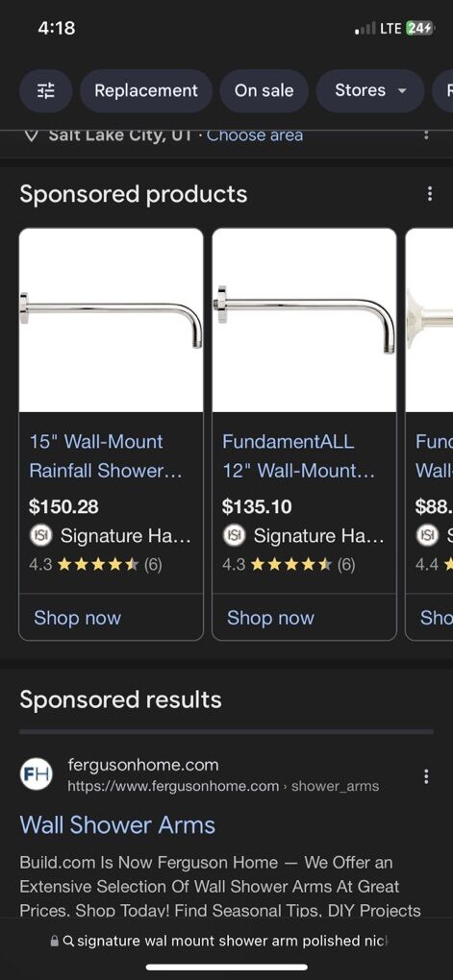
Task: Toggle the Replacement filter chip
Action: [x=146, y=91]
